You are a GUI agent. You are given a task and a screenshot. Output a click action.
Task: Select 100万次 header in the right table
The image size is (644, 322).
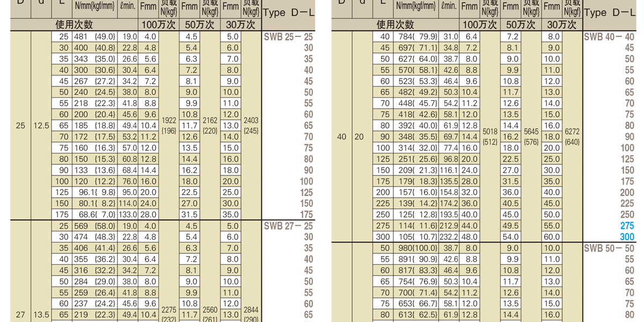tap(480, 25)
